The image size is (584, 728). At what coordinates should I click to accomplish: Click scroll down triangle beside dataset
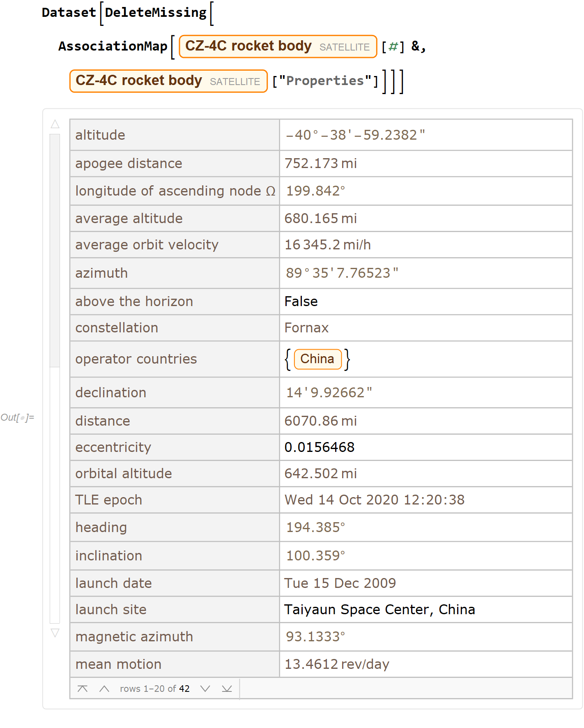tap(55, 633)
